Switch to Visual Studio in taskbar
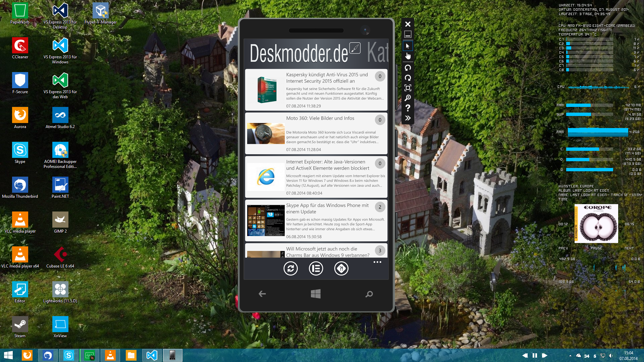The height and width of the screenshot is (362, 644). [x=152, y=355]
